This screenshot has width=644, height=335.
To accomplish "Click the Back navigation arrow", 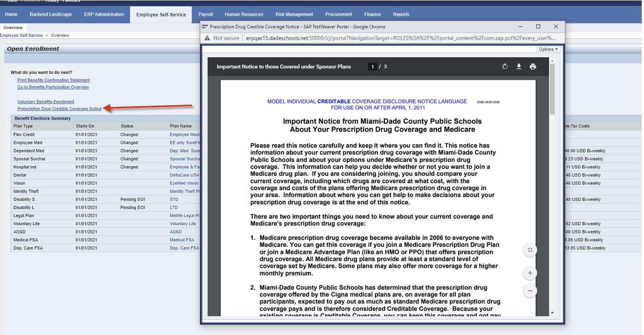I will tap(6, 1).
